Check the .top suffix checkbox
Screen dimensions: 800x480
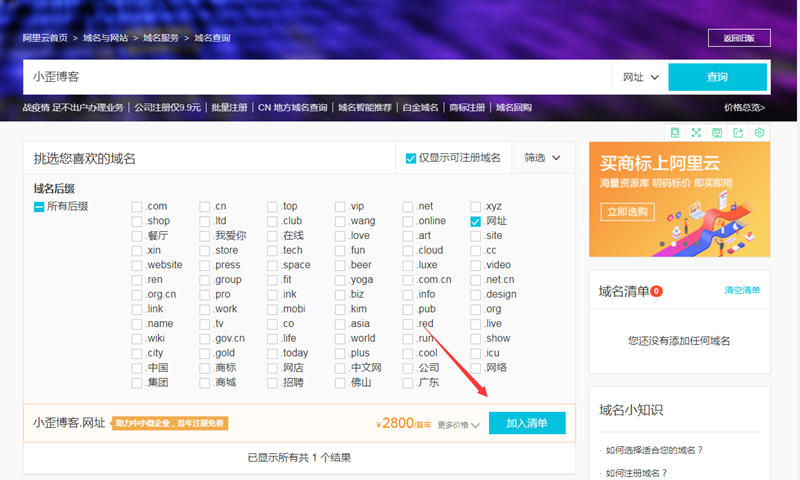point(272,207)
